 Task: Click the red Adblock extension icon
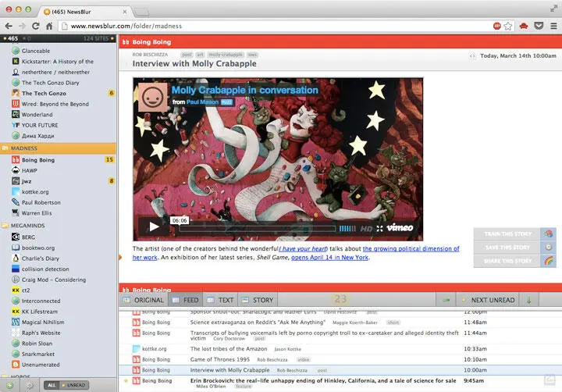[496, 26]
